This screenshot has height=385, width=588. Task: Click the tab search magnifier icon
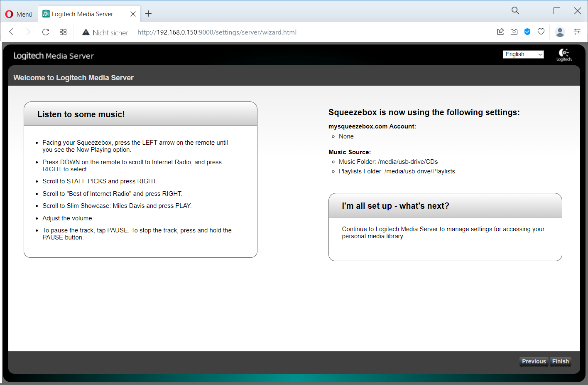515,11
